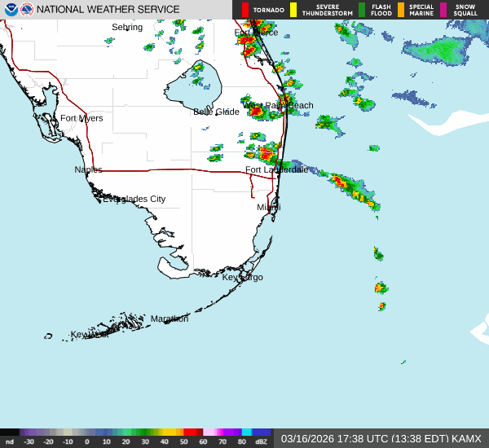Click the National Weather Service emblem
489x448 pixels.
[x=27, y=10]
